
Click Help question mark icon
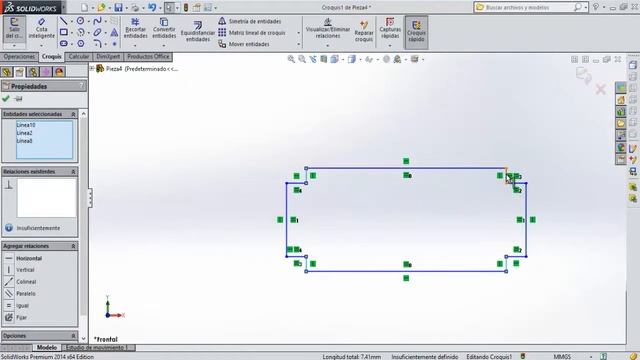click(596, 7)
